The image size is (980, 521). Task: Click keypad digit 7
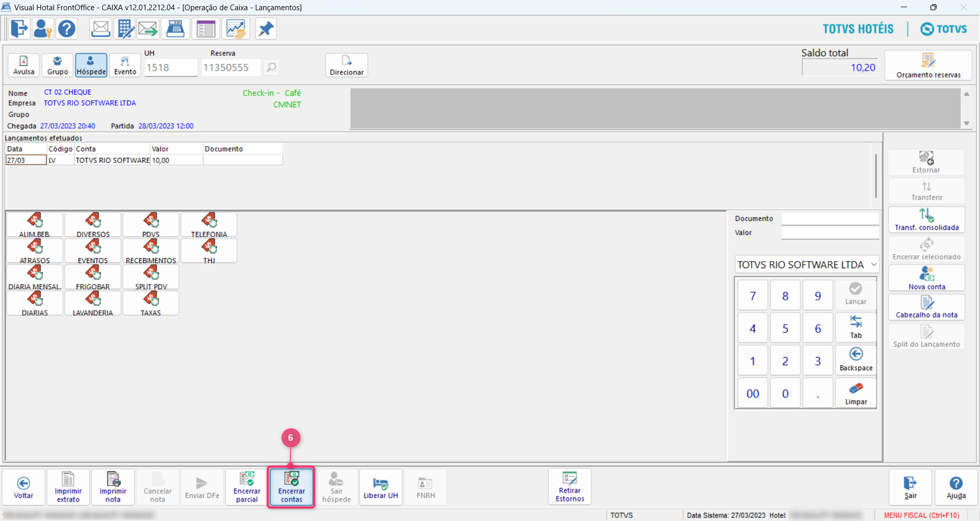coord(753,296)
